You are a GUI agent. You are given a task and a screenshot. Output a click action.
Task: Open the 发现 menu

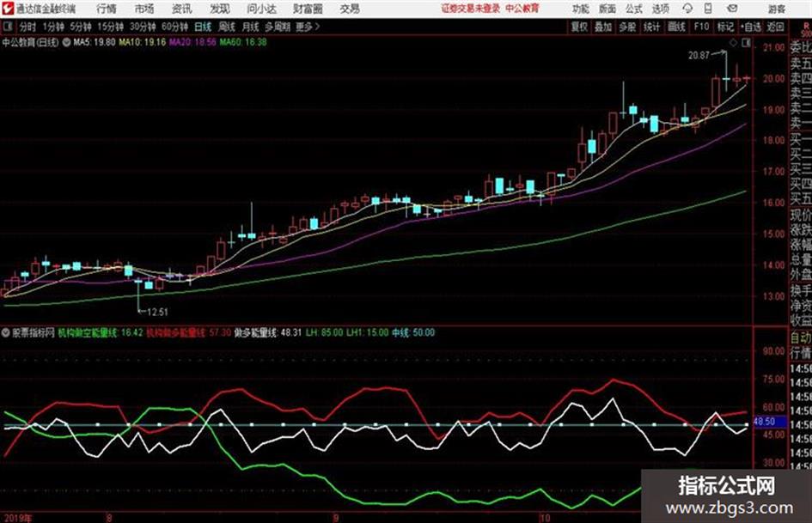(220, 9)
